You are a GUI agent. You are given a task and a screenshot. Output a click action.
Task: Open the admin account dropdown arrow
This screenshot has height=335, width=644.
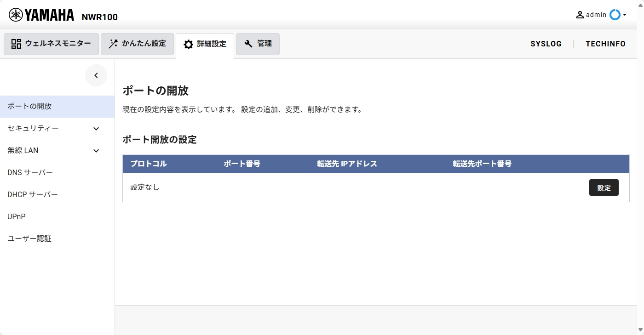pos(625,15)
